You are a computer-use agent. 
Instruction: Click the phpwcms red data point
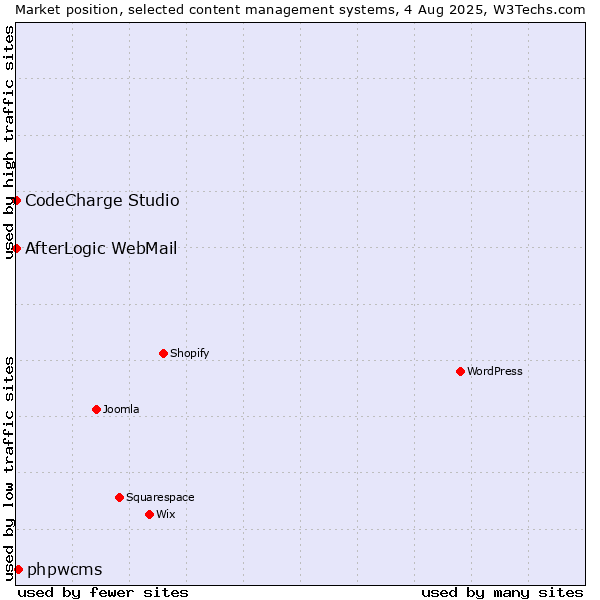tap(18, 570)
